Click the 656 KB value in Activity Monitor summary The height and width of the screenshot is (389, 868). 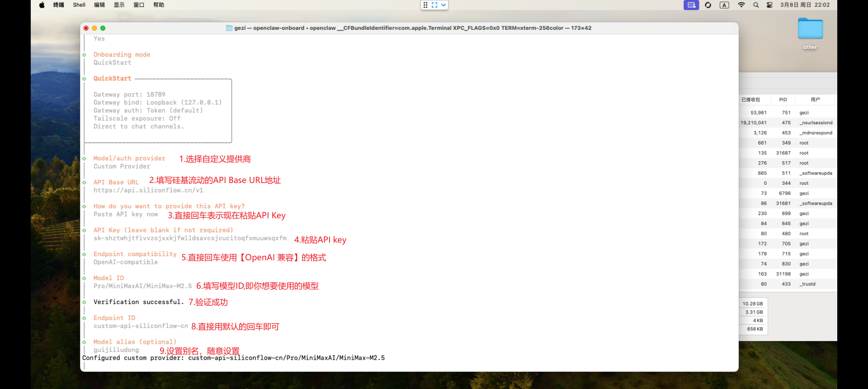pos(755,329)
